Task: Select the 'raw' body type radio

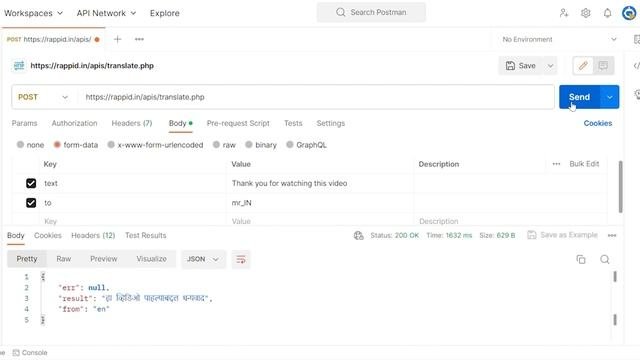Action: [216, 144]
